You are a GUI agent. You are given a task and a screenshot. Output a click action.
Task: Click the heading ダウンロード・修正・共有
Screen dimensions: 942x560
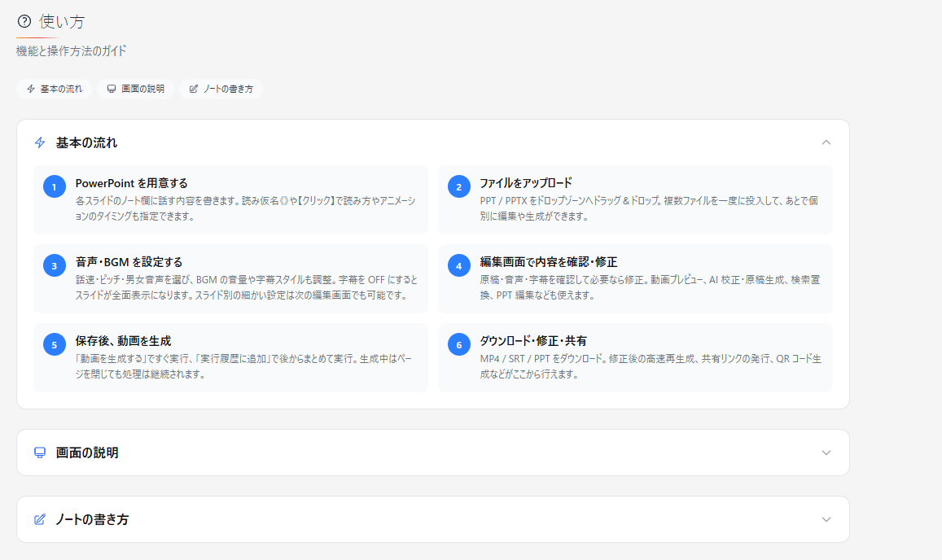(x=533, y=341)
